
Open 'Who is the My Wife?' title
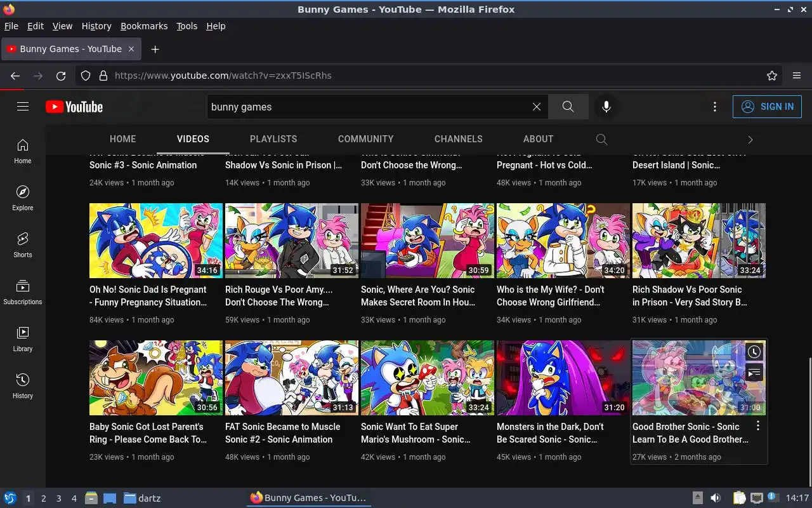[551, 296]
